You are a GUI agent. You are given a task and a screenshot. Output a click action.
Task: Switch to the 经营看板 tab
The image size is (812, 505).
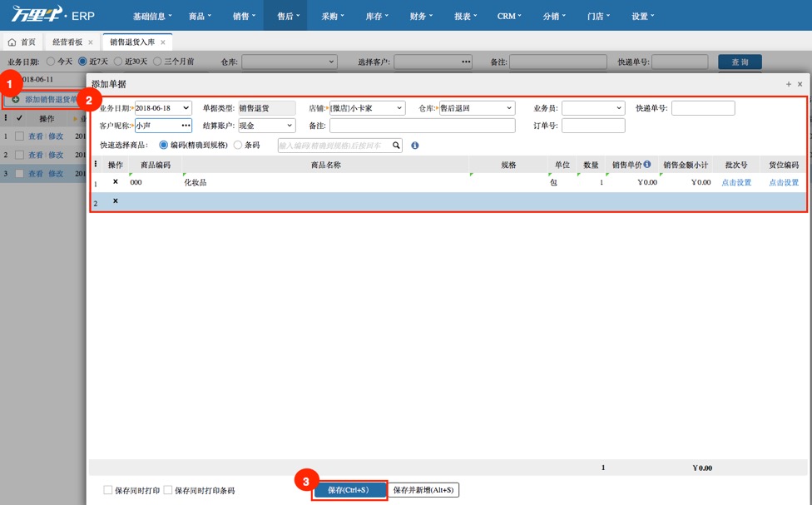[69, 40]
